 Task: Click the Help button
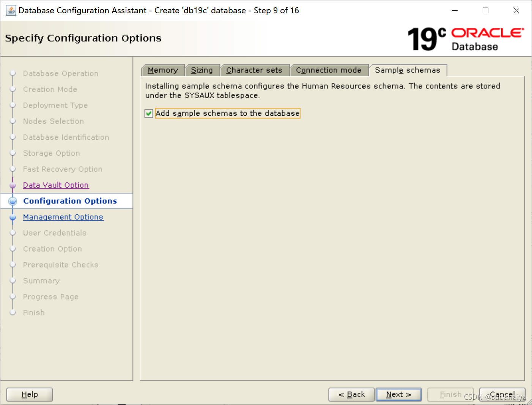(x=30, y=394)
